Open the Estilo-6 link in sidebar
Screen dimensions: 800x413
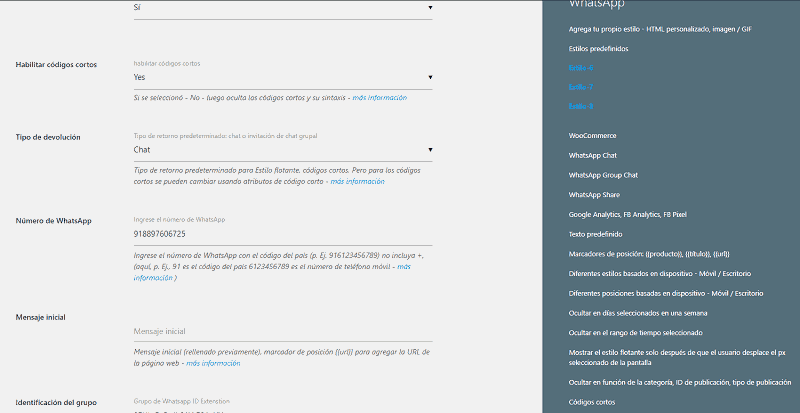click(x=581, y=68)
